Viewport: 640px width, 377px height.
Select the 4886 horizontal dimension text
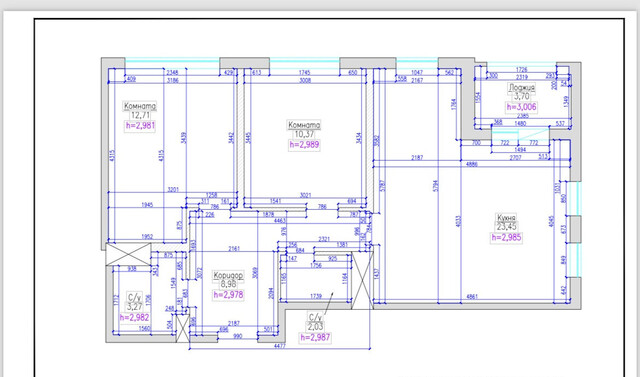pyautogui.click(x=472, y=164)
